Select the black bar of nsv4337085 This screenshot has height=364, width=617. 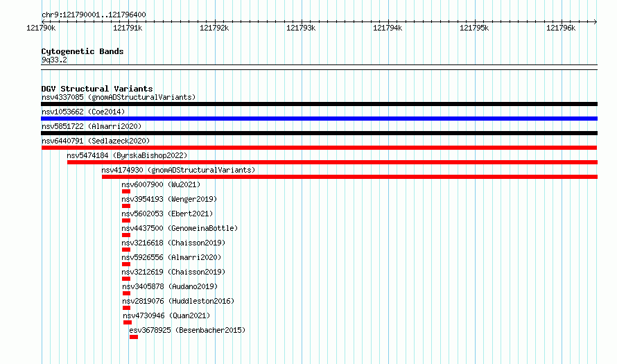(319, 104)
